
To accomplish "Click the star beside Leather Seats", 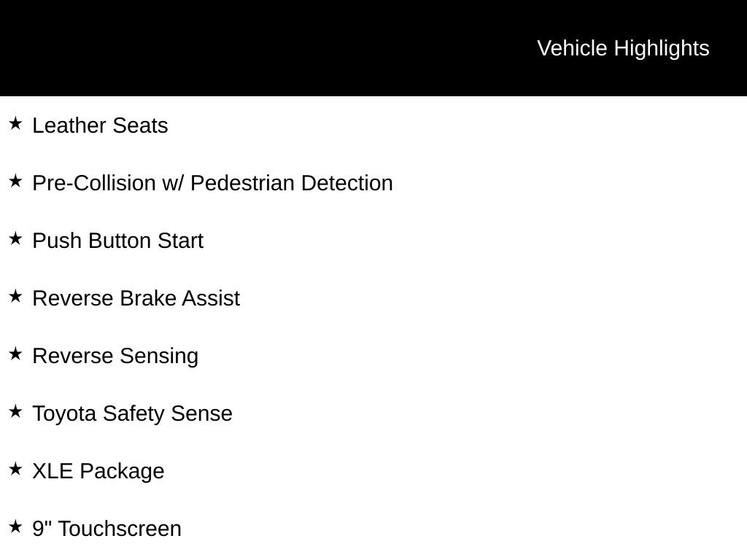I will click(x=15, y=123).
